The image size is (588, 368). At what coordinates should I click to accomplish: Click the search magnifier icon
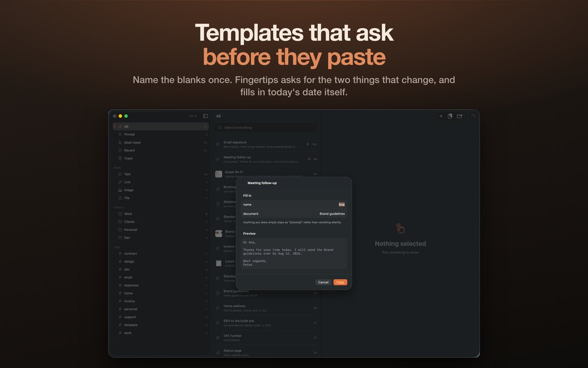point(220,127)
